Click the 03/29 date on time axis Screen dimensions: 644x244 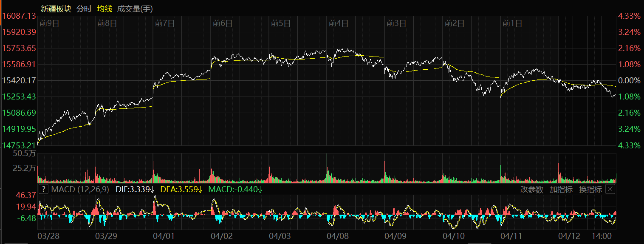[106, 235]
